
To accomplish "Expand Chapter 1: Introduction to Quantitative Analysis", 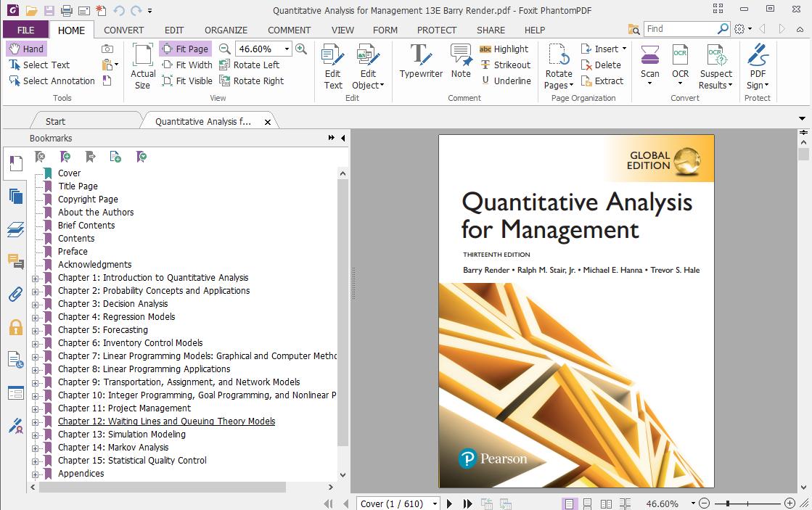I will coord(36,278).
